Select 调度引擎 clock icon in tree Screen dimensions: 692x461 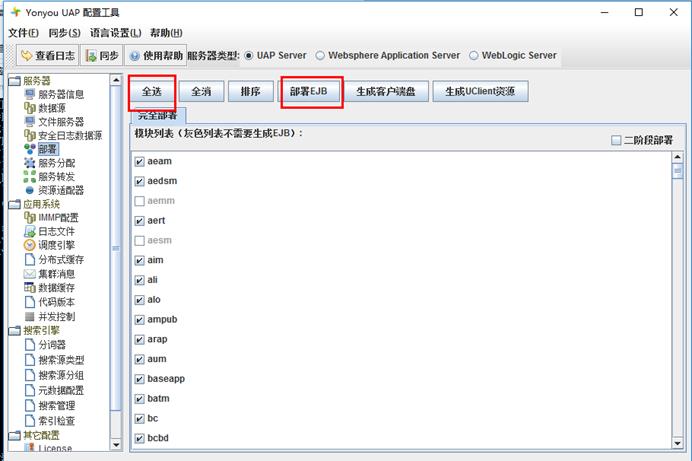[30, 245]
